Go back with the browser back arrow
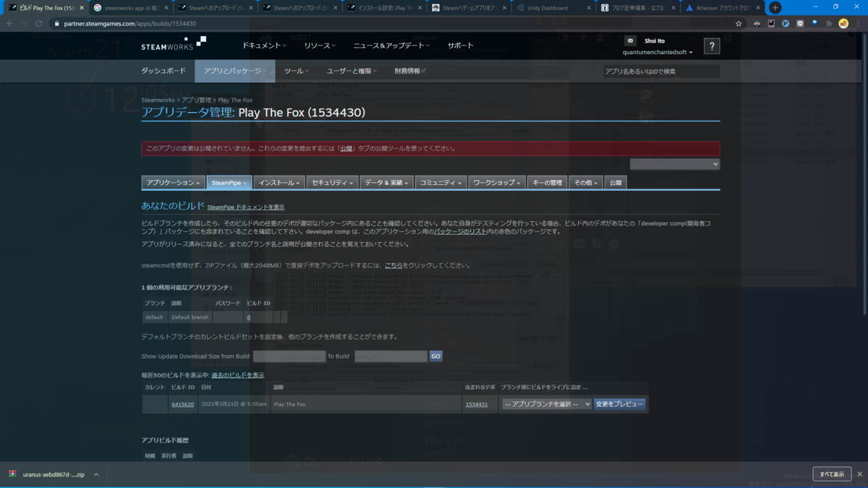 9,23
